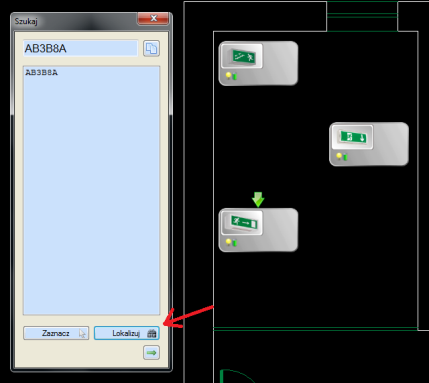429x383 pixels.
Task: Select the right-arrow exit sign luminaire icon
Action: point(241,223)
